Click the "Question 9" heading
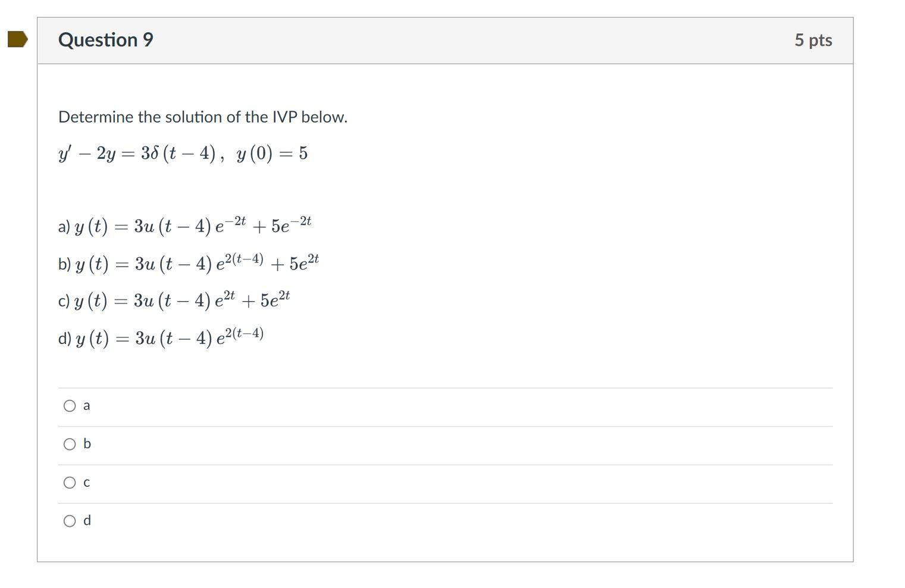Image resolution: width=905 pixels, height=588 pixels. point(106,39)
